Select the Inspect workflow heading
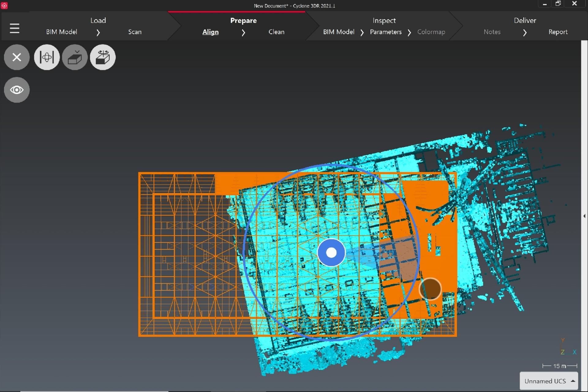This screenshot has width=588, height=392. click(384, 21)
